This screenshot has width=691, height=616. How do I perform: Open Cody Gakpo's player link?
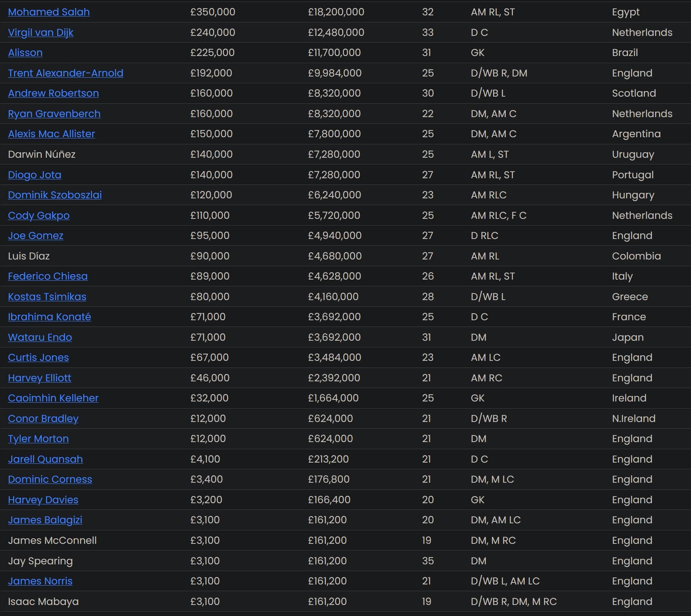pos(39,215)
